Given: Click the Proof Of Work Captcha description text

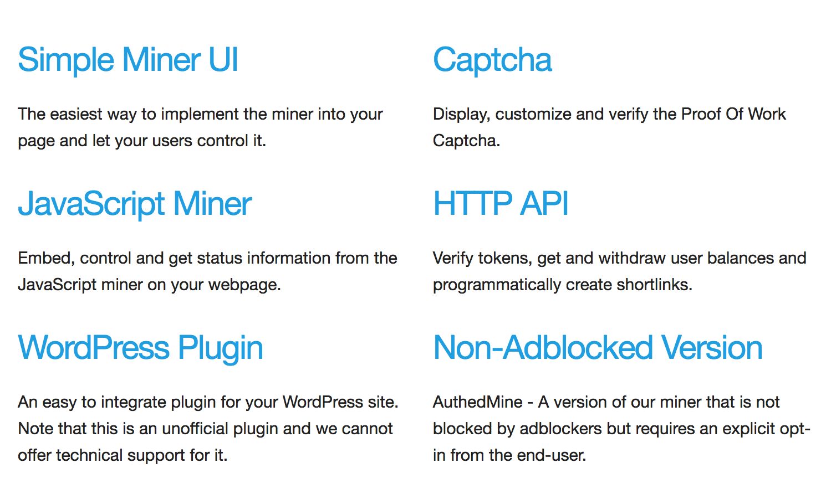Looking at the screenshot, I should (x=609, y=127).
